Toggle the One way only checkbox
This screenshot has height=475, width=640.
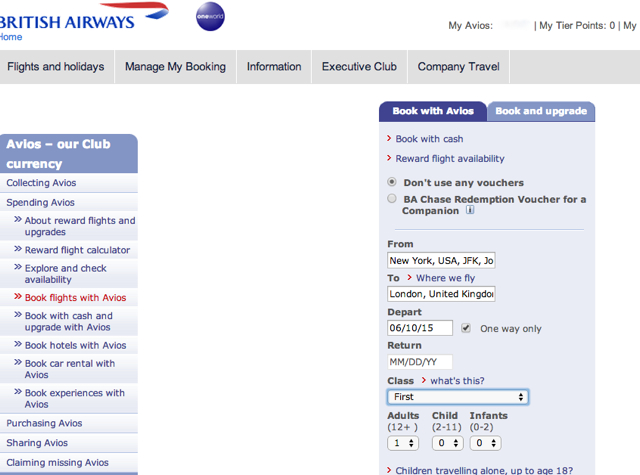pyautogui.click(x=466, y=328)
